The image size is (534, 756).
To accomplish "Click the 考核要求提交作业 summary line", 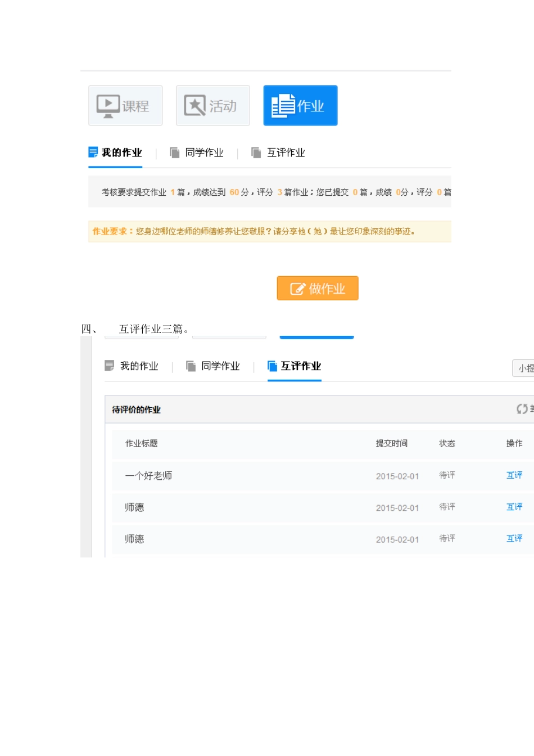I will pos(276,192).
